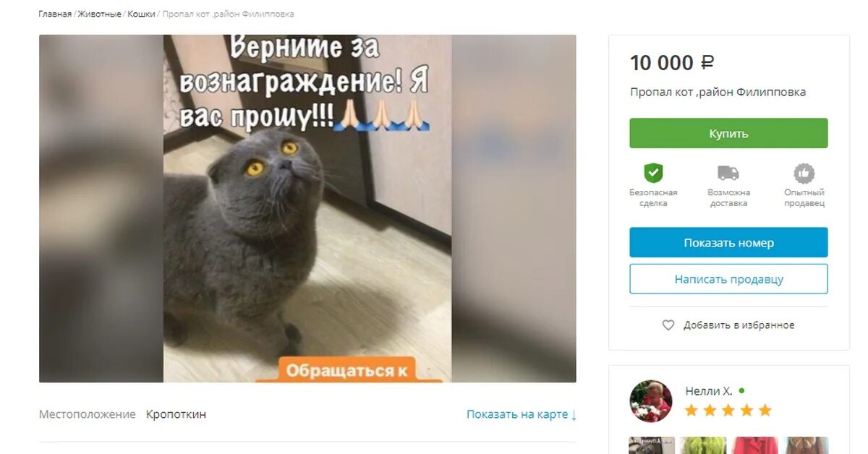Click the delivery truck icon

pyautogui.click(x=728, y=173)
